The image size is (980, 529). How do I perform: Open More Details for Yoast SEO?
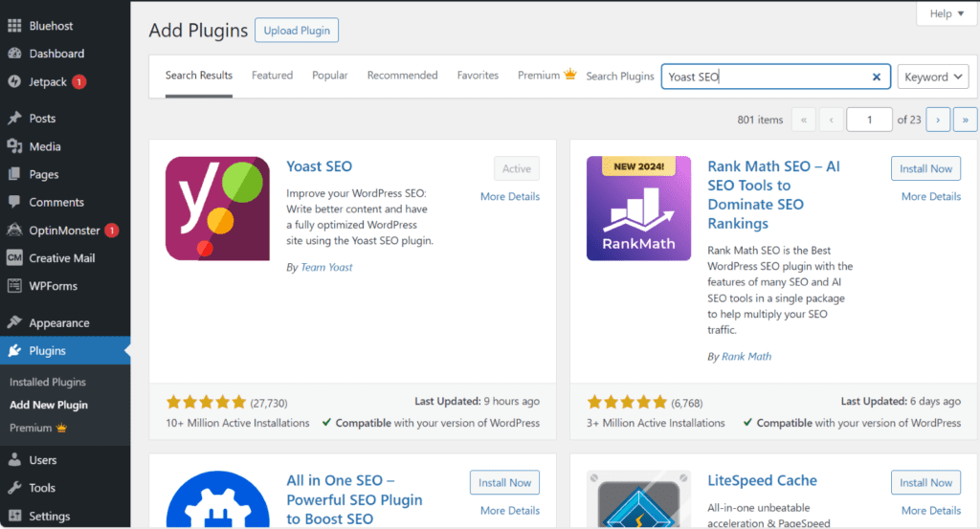510,196
